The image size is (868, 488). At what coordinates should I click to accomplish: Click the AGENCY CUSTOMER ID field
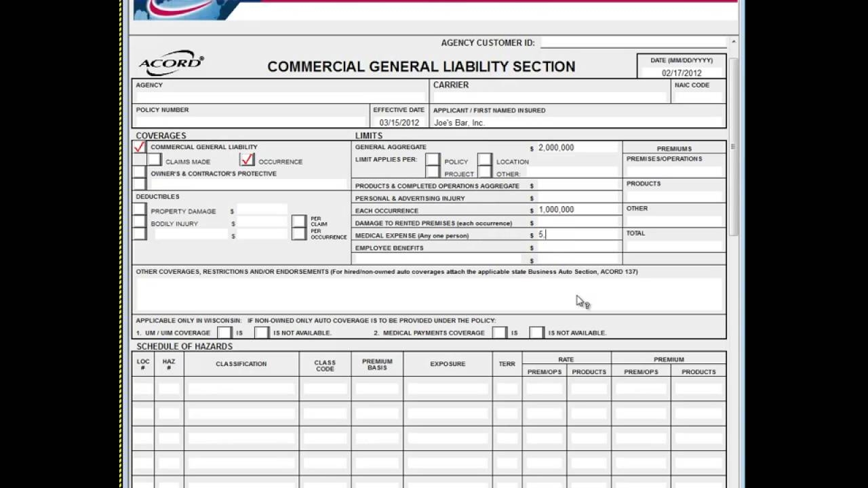click(x=634, y=42)
